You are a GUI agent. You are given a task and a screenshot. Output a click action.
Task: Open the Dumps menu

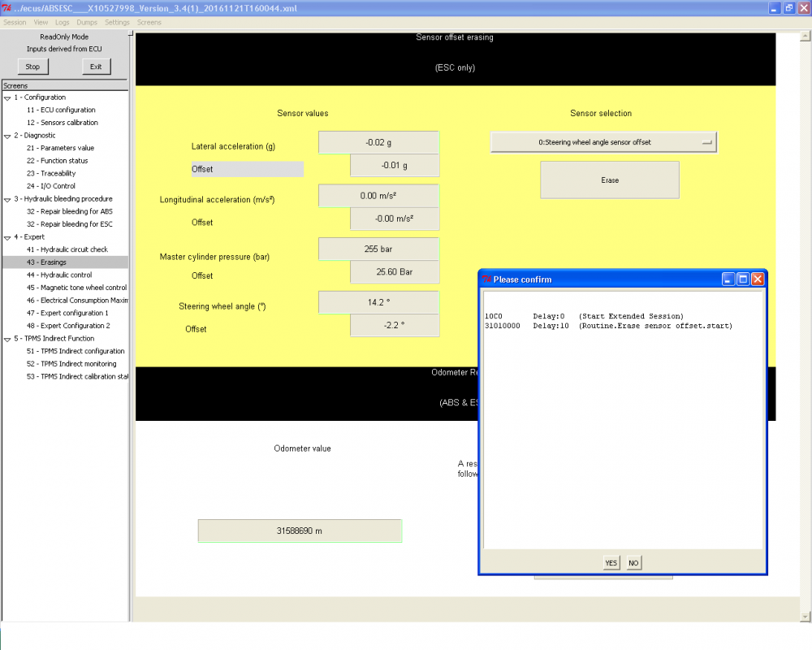tap(87, 22)
